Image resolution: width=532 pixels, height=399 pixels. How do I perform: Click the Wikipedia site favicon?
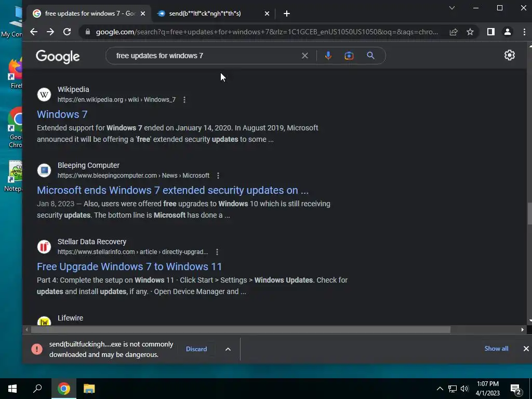point(44,95)
